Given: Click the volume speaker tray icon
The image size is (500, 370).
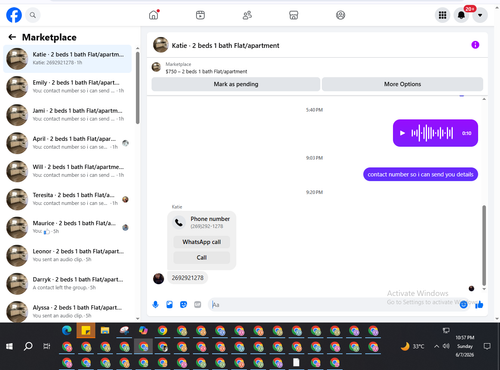Looking at the screenshot, I should [446, 347].
